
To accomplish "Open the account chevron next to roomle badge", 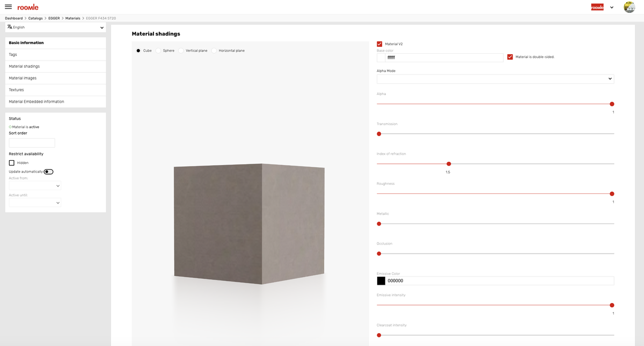I will tap(611, 7).
